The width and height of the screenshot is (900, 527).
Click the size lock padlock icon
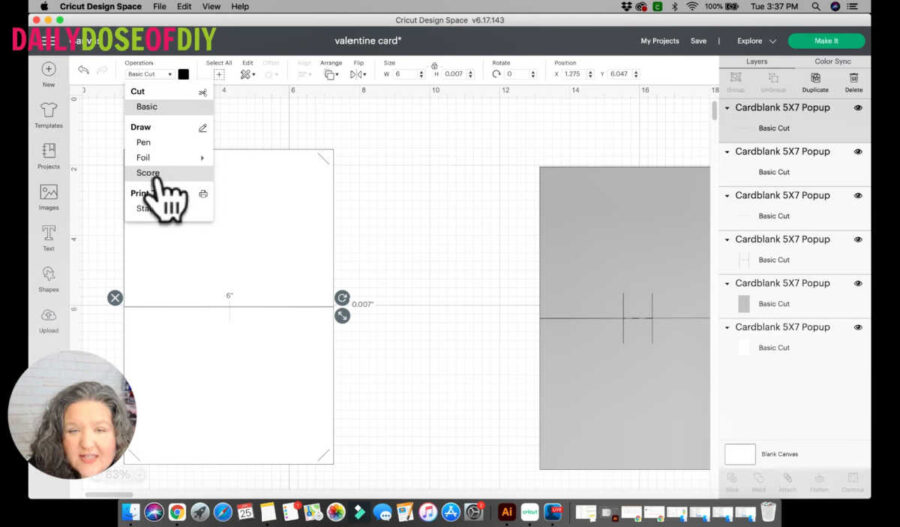(435, 66)
